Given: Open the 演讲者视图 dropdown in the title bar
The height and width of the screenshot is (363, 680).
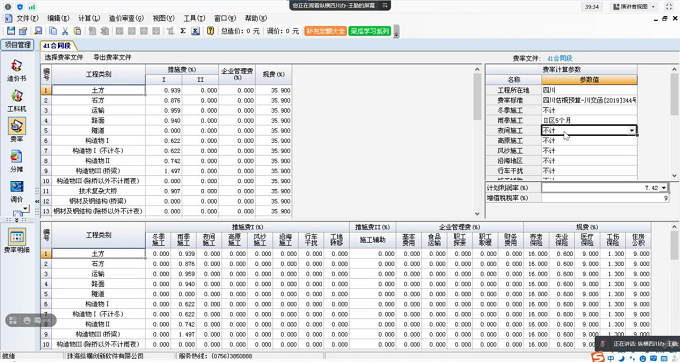Looking at the screenshot, I should [x=635, y=7].
